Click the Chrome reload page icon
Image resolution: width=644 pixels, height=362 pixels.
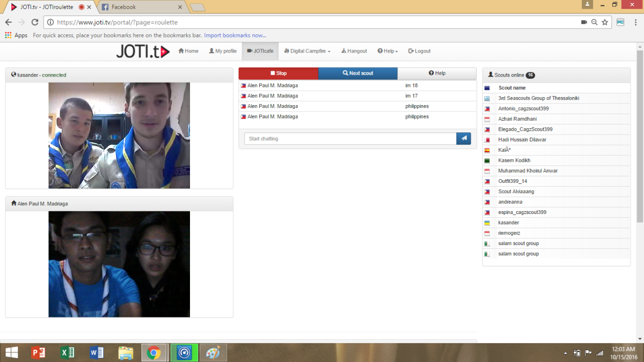click(35, 23)
